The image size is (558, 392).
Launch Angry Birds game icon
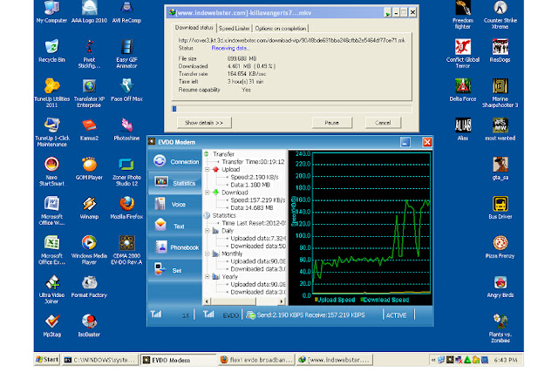coord(500,287)
